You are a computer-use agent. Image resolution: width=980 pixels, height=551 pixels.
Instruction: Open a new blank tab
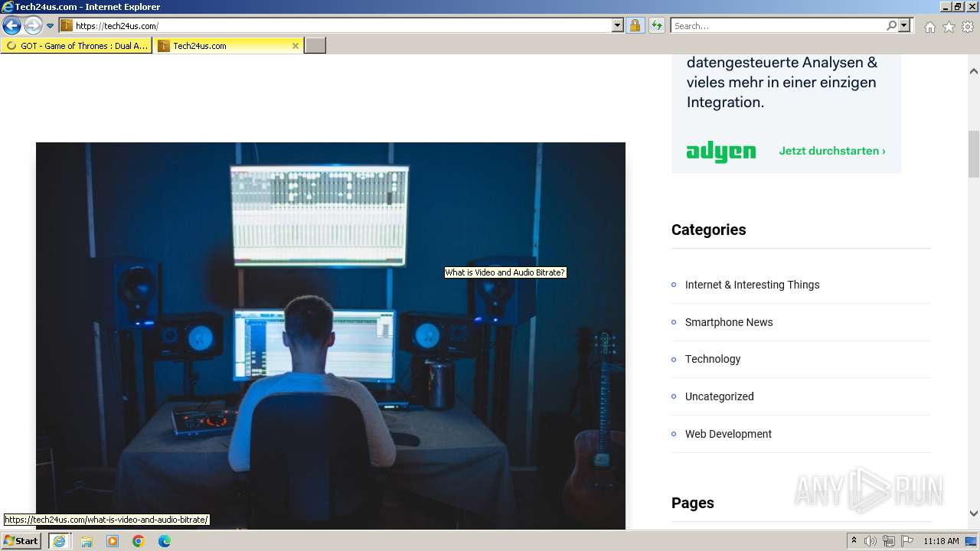click(315, 46)
